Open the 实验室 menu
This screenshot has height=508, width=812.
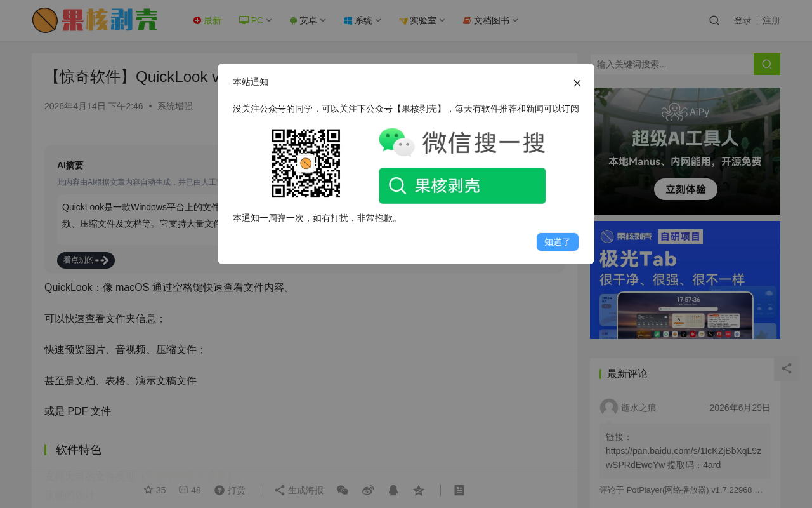click(x=417, y=20)
